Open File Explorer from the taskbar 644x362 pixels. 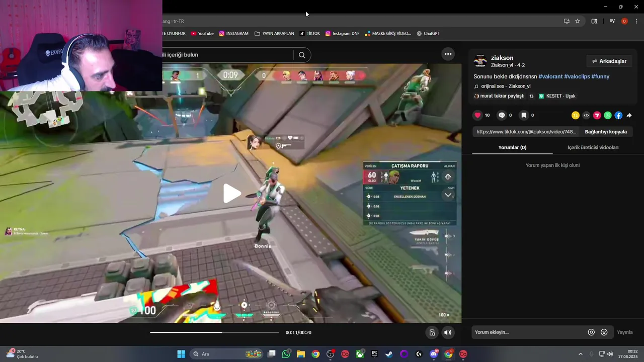pos(301,354)
